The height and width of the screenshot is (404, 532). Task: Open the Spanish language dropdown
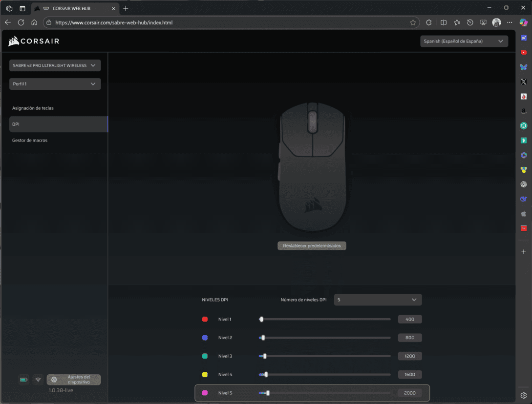464,41
